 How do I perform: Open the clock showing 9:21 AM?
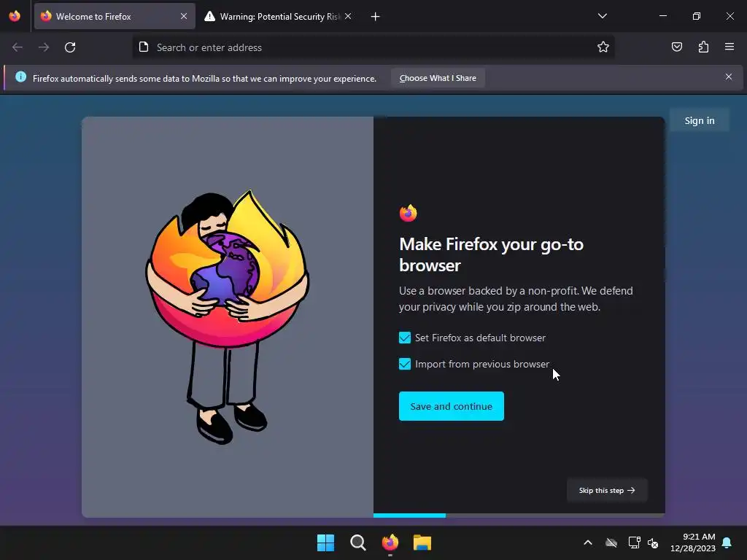pyautogui.click(x=693, y=542)
